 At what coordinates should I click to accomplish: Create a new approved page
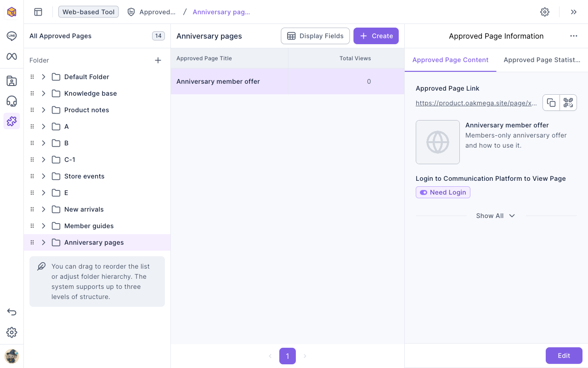[376, 36]
